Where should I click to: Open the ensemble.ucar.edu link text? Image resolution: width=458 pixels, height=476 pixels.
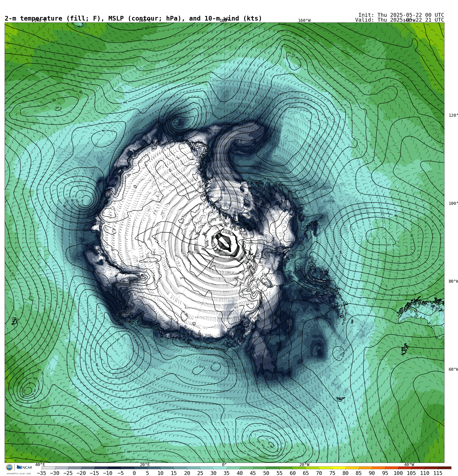coord(19,474)
